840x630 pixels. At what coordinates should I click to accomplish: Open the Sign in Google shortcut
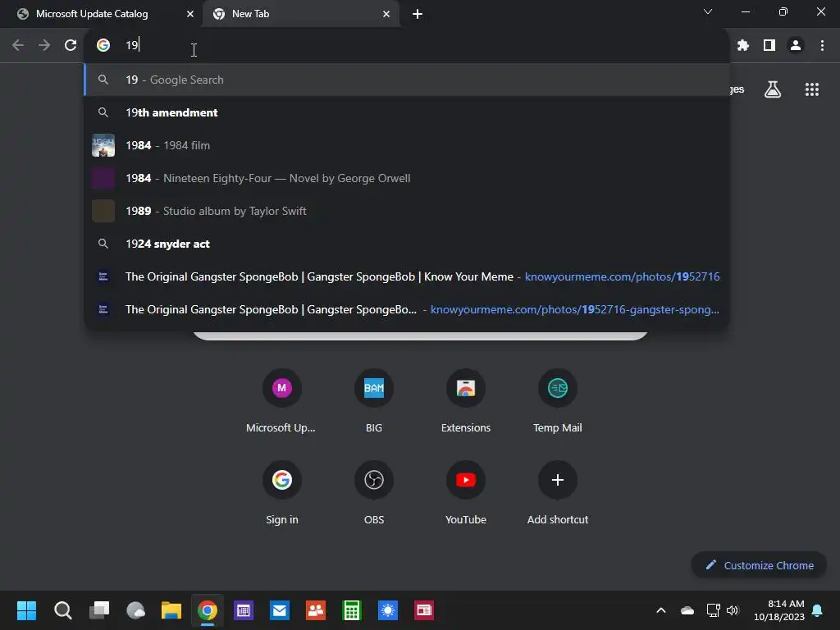(282, 493)
